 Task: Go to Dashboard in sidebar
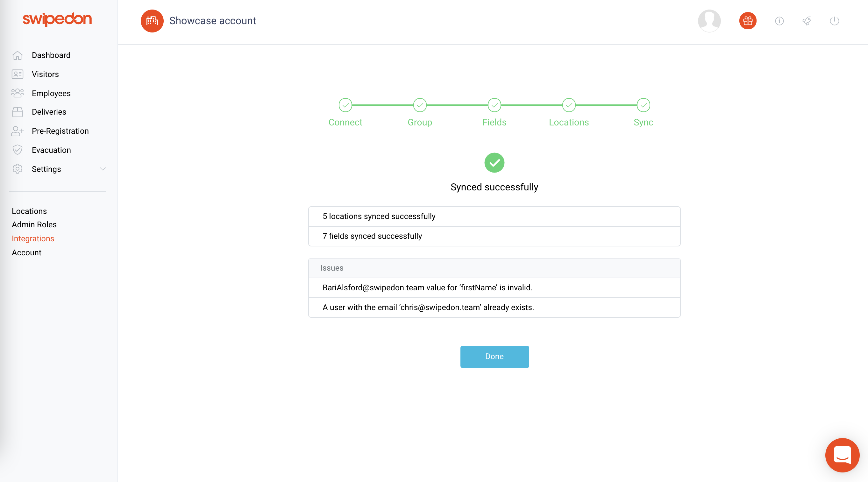tap(51, 55)
